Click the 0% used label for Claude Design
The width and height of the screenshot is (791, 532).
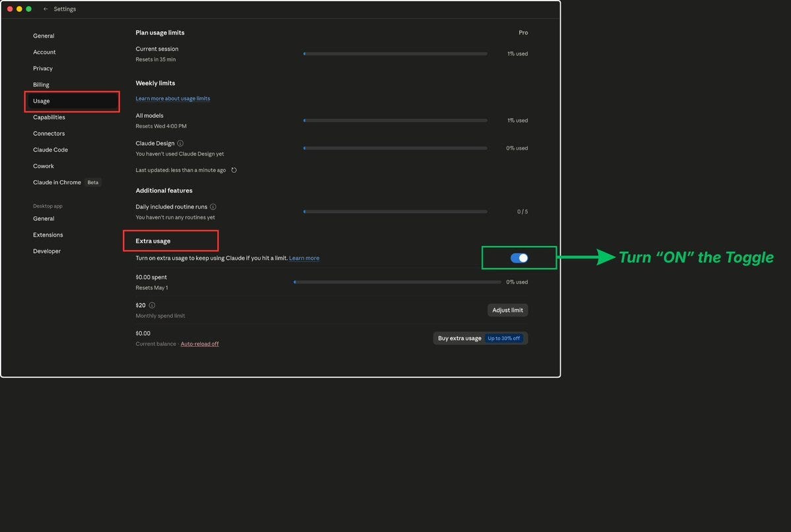(517, 148)
